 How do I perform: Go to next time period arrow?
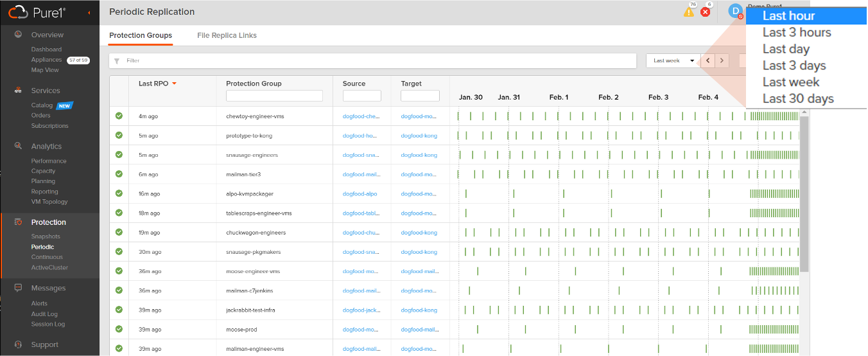click(x=722, y=60)
